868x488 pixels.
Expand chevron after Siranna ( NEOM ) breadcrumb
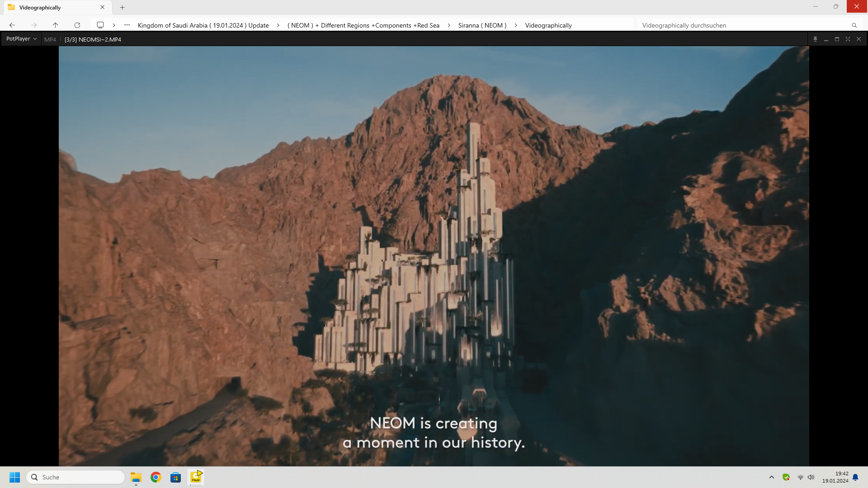[x=516, y=25]
